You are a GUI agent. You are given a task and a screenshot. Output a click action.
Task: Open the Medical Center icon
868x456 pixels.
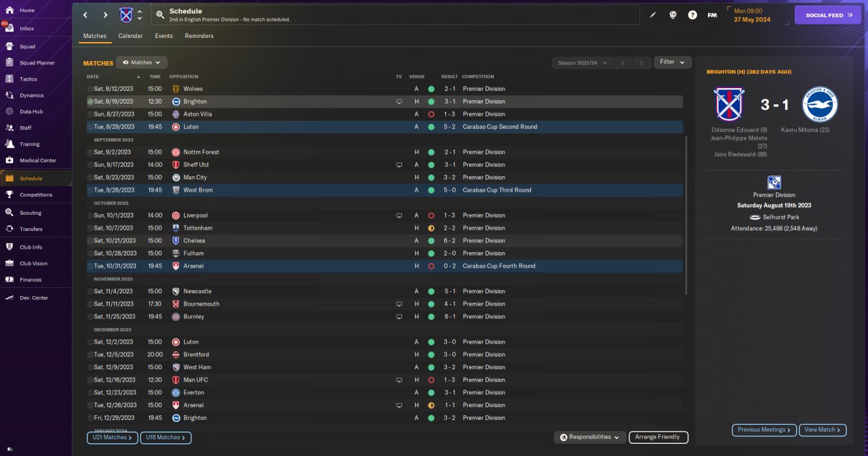tap(9, 161)
